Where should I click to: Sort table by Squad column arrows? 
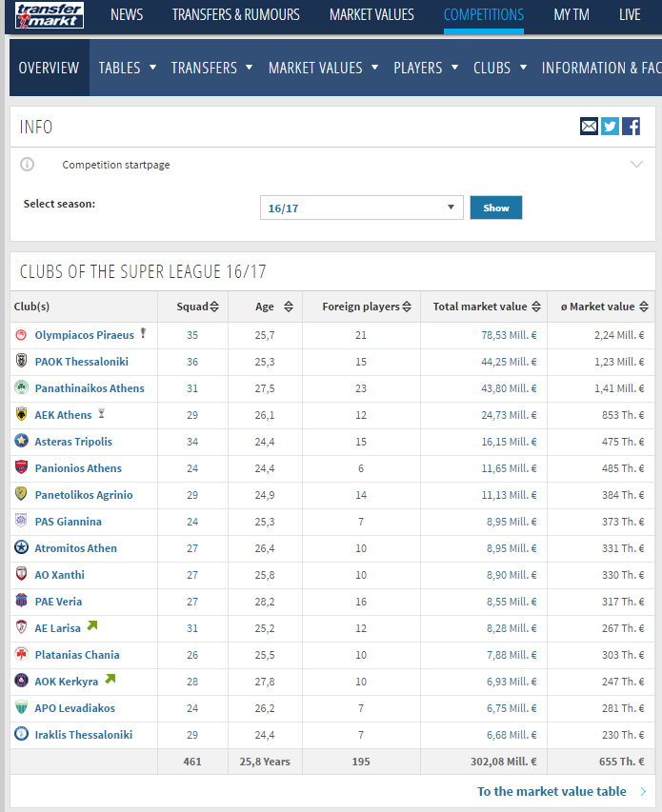coord(214,307)
